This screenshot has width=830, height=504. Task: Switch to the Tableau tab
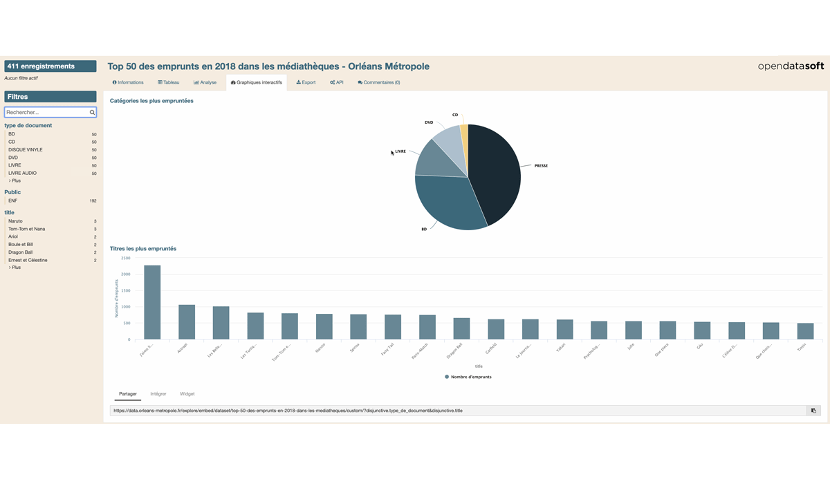click(168, 82)
